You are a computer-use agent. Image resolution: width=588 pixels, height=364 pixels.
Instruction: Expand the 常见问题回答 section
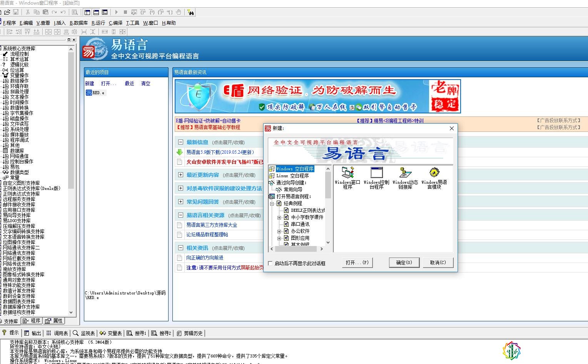tap(180, 202)
